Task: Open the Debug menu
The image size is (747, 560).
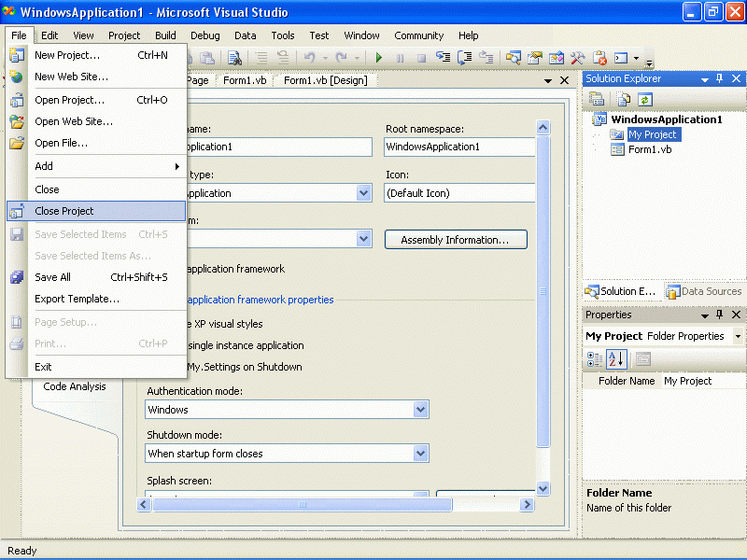Action: [205, 35]
